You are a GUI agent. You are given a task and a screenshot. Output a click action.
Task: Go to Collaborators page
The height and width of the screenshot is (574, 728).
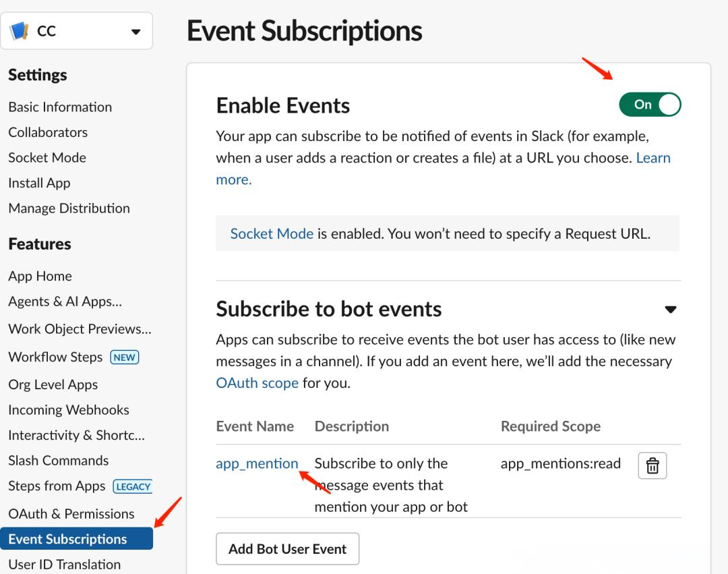[48, 132]
